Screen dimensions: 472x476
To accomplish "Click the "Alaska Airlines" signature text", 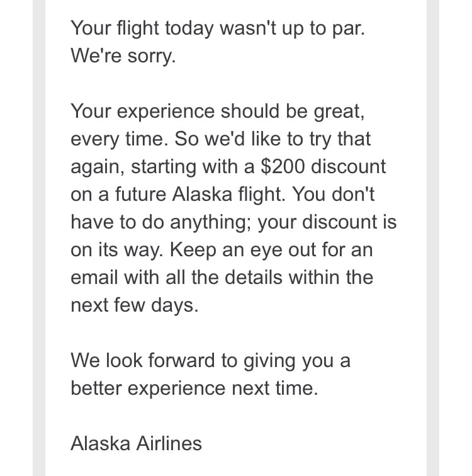I will coord(136,443).
